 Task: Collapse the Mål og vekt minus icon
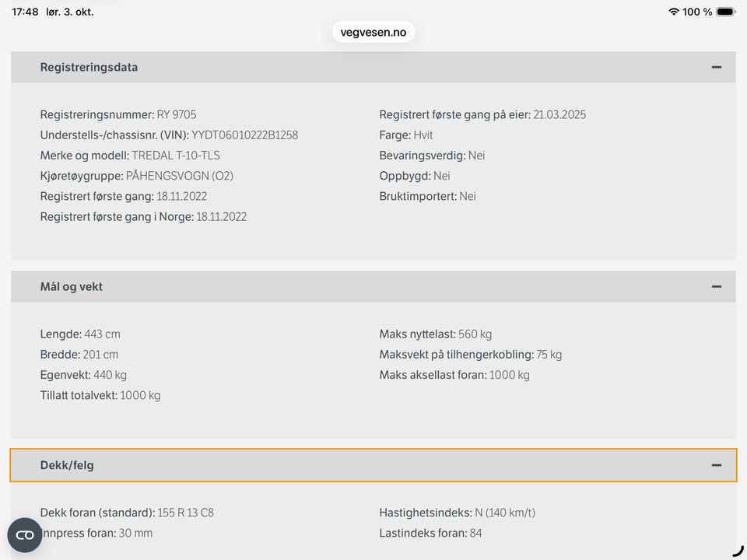(716, 287)
